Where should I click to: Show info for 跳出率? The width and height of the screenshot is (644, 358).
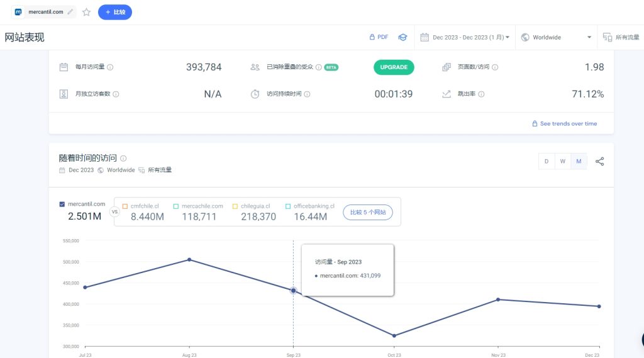pos(481,94)
